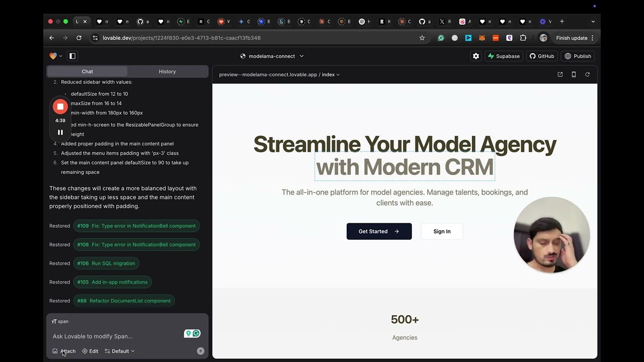Screen dimensions: 644x362
Task: Close the active Lovable browser tab
Action: 85,22
